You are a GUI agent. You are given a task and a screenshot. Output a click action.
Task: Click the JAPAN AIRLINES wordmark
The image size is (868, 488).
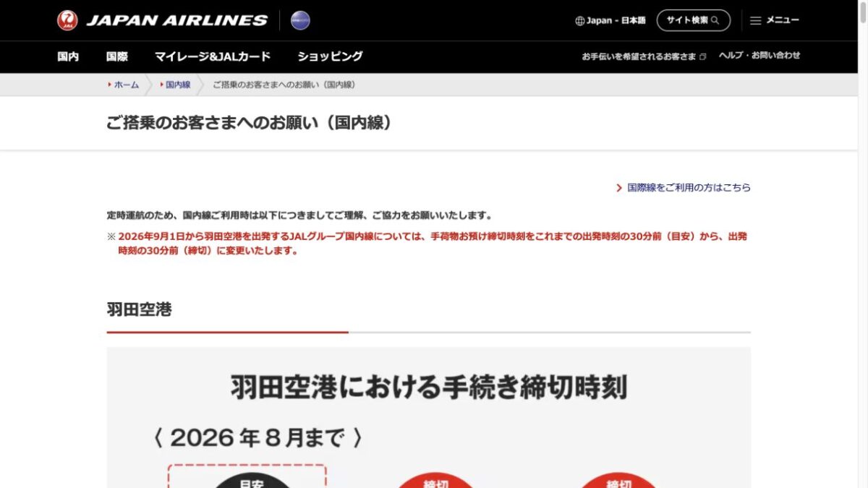(176, 20)
